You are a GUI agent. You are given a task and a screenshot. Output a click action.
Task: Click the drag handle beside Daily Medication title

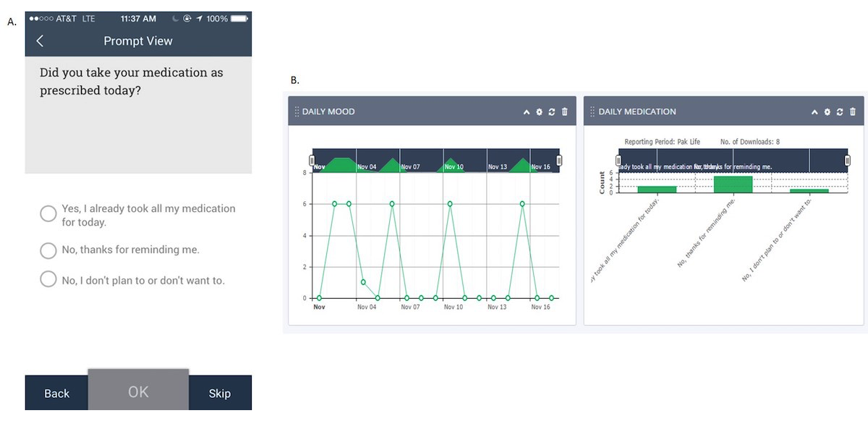pyautogui.click(x=592, y=112)
